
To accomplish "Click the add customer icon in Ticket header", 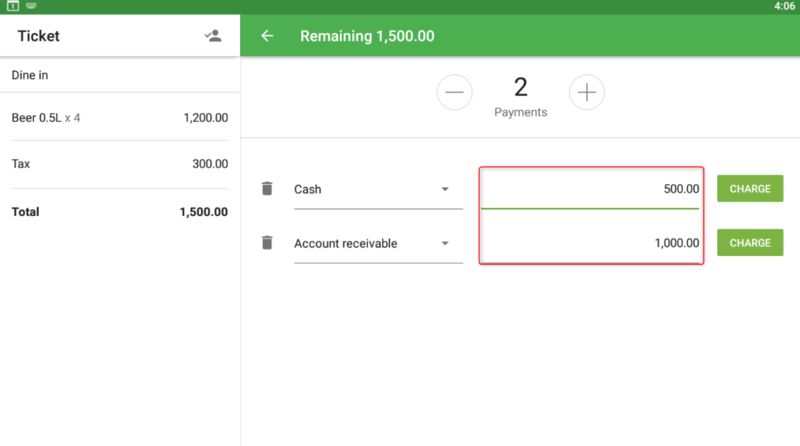I will [212, 36].
